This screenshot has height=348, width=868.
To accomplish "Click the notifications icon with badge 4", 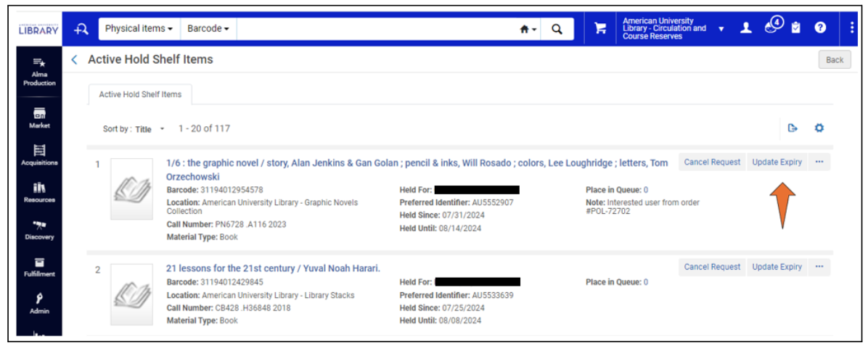I will [x=772, y=27].
